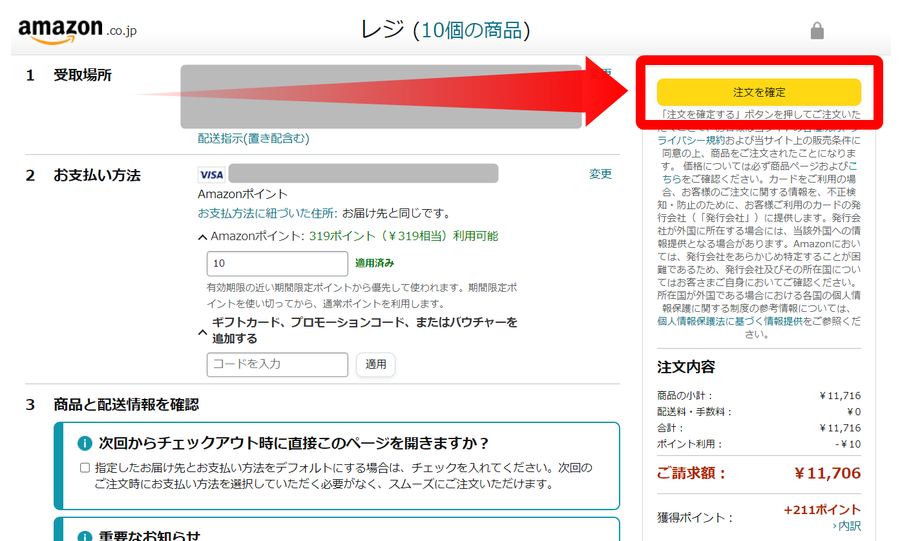Collapse the Amazonポイント section chevron
Image resolution: width=900 pixels, height=541 pixels.
tap(202, 237)
